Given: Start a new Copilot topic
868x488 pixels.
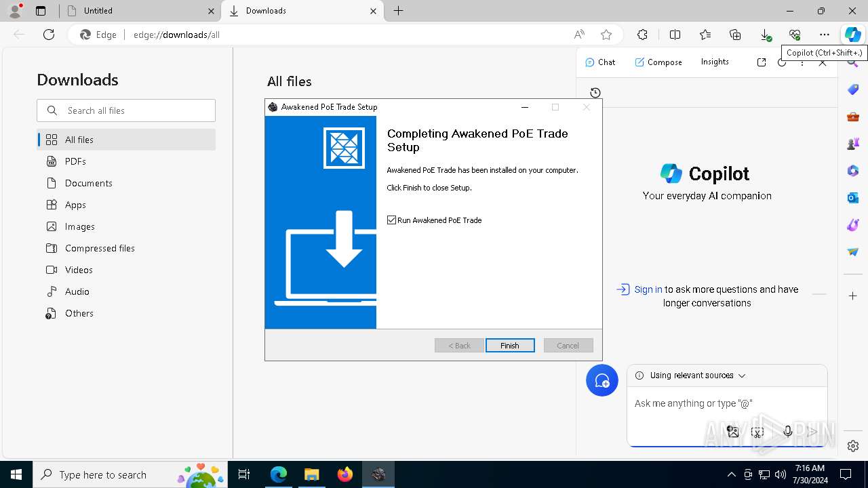Looking at the screenshot, I should tap(602, 381).
